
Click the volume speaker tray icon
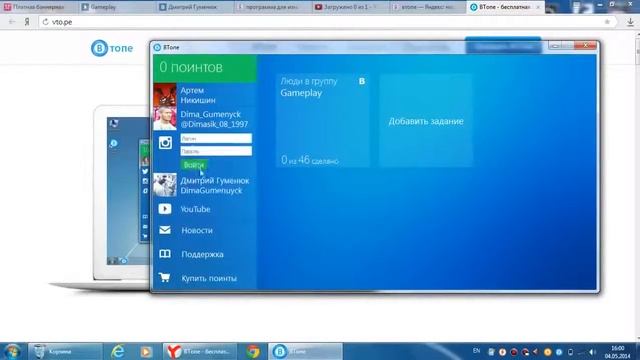pyautogui.click(x=592, y=352)
